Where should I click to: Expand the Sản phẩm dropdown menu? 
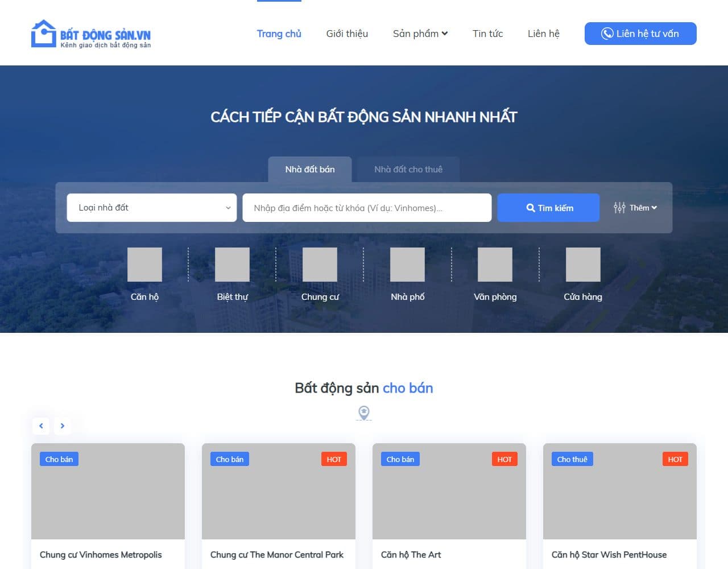click(x=420, y=34)
